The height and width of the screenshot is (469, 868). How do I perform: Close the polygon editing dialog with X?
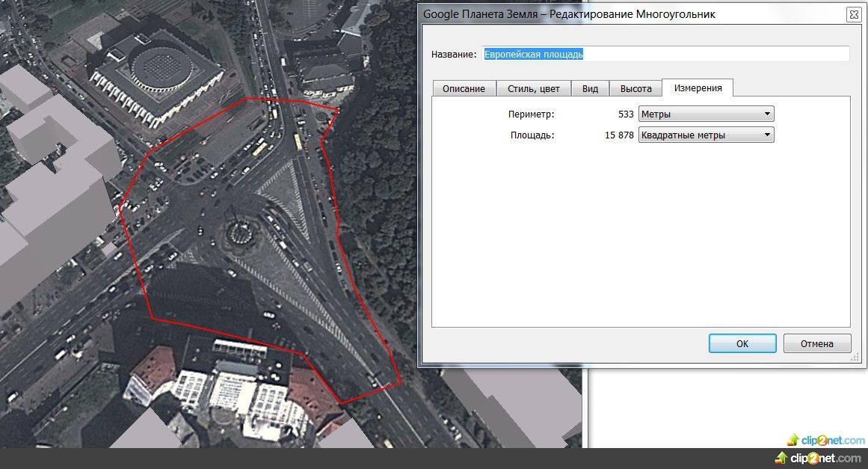pyautogui.click(x=852, y=14)
